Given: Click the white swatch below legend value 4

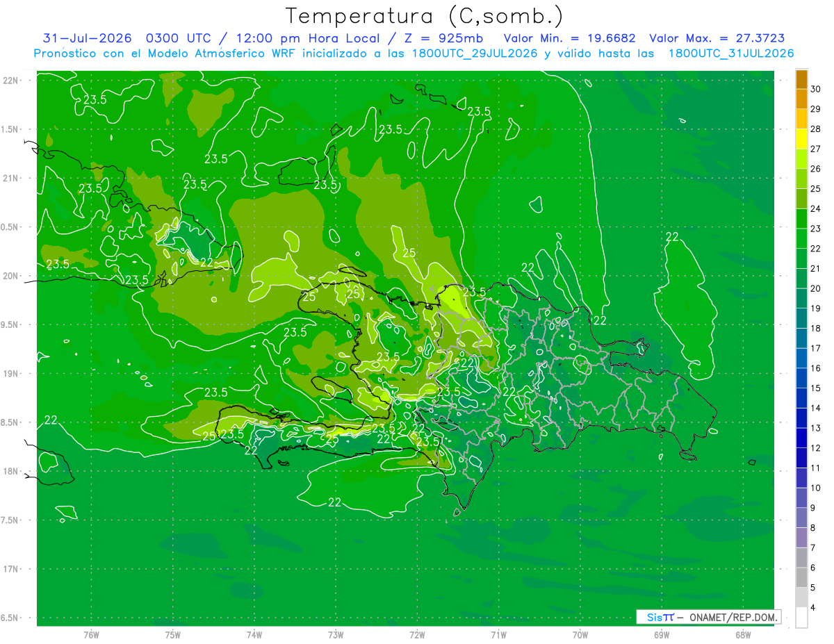Looking at the screenshot, I should (801, 618).
